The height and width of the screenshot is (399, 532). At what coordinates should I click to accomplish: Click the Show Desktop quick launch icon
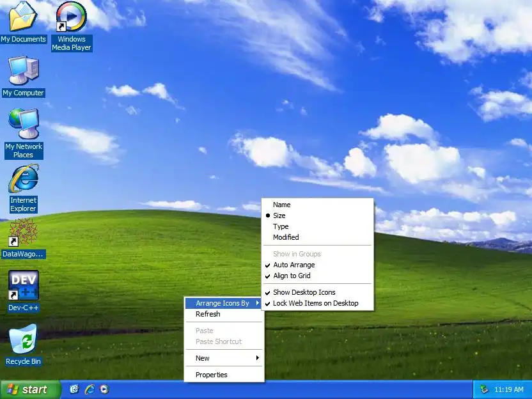[x=74, y=389]
